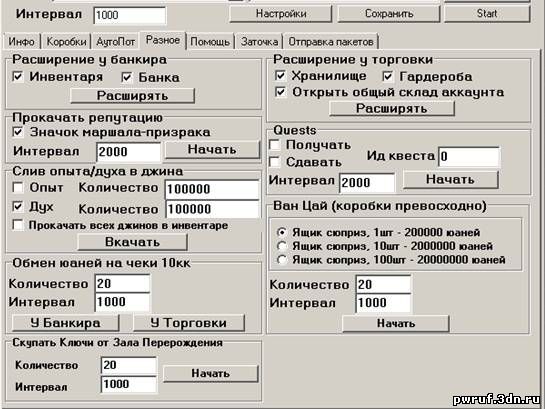Click the top Интервал 1000 input field

(x=130, y=15)
